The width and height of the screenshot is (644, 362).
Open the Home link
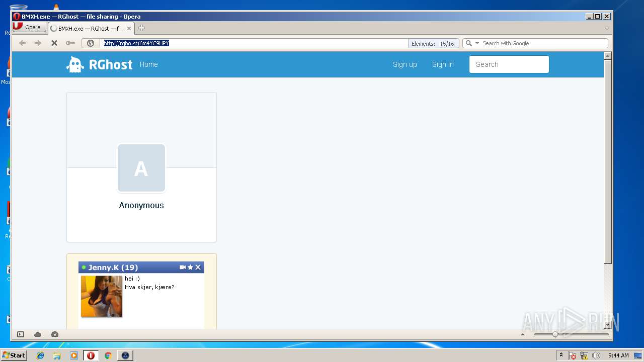pos(149,64)
